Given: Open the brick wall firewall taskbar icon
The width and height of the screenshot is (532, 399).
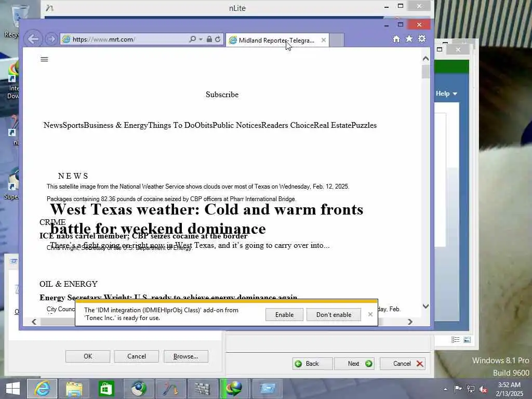Looking at the screenshot, I should pos(202,389).
